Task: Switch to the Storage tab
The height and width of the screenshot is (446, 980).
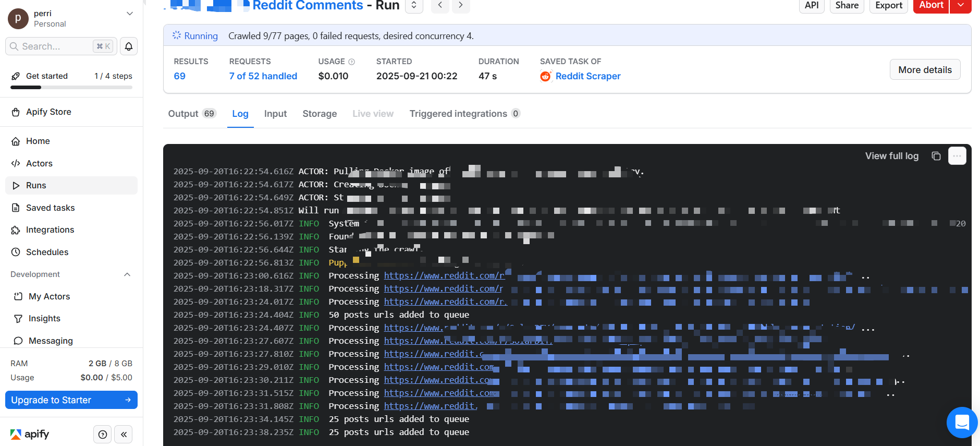Action: click(x=320, y=114)
